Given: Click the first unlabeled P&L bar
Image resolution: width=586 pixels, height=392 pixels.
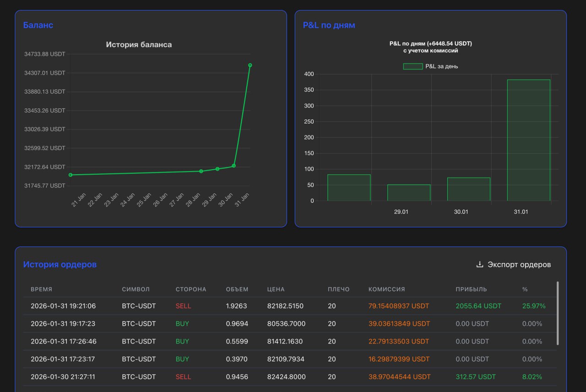Looking at the screenshot, I should point(349,188).
